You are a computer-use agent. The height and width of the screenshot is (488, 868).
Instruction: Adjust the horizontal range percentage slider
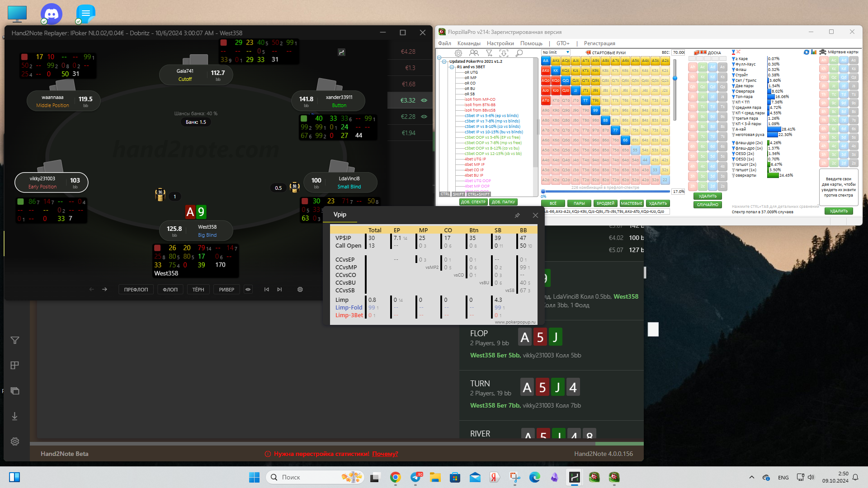(606, 192)
